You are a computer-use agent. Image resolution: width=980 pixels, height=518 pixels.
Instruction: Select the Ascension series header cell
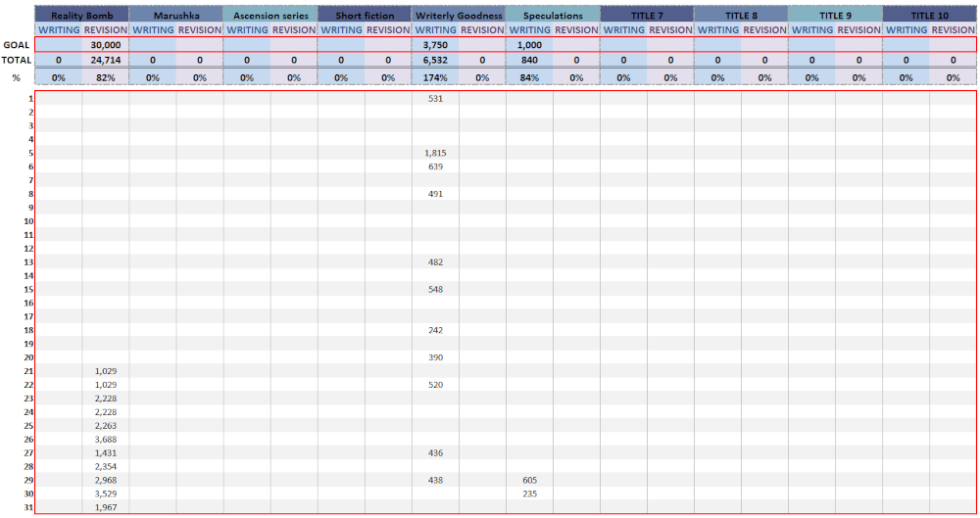[x=269, y=16]
